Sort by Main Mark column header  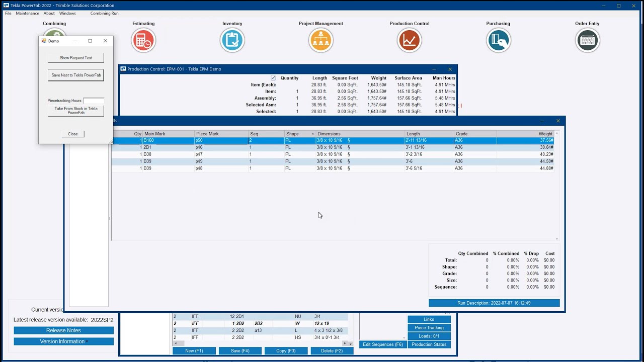pyautogui.click(x=169, y=134)
